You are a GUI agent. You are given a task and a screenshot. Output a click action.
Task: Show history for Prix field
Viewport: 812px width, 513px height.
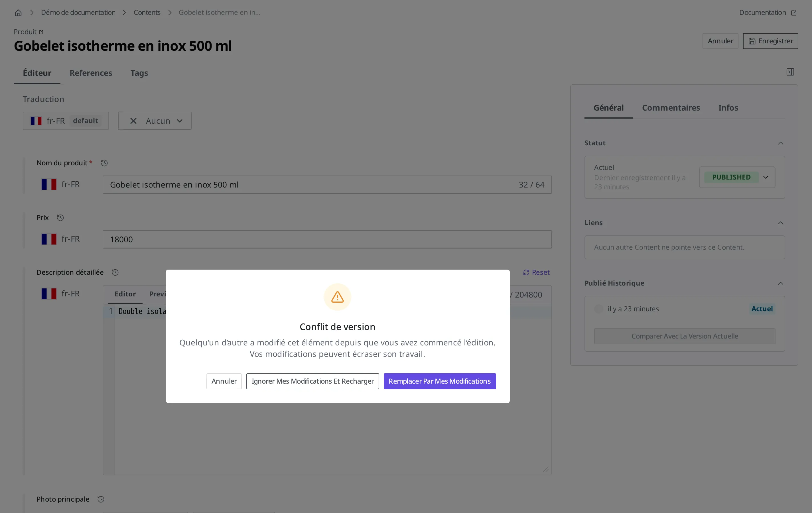click(60, 218)
